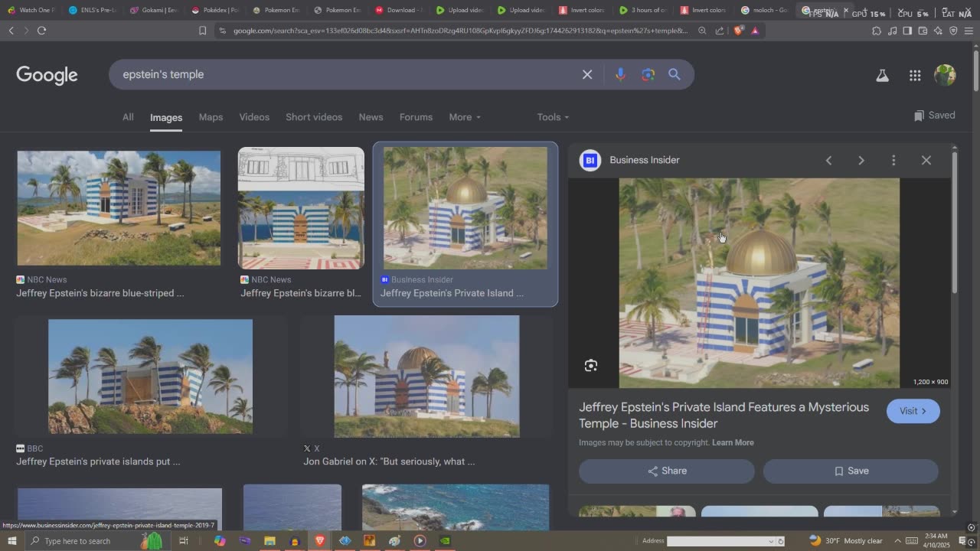The image size is (980, 551).
Task: Switch to the Videos tab
Action: pos(254,117)
